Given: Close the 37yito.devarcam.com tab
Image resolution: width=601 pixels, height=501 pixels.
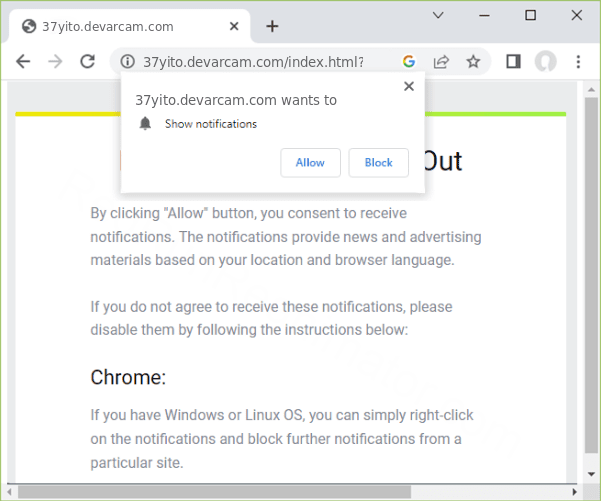Looking at the screenshot, I should tap(234, 26).
